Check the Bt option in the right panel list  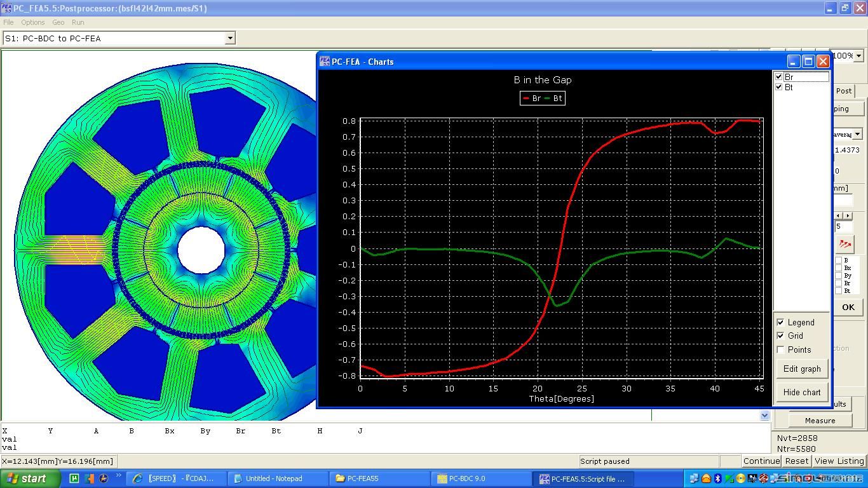pos(838,291)
